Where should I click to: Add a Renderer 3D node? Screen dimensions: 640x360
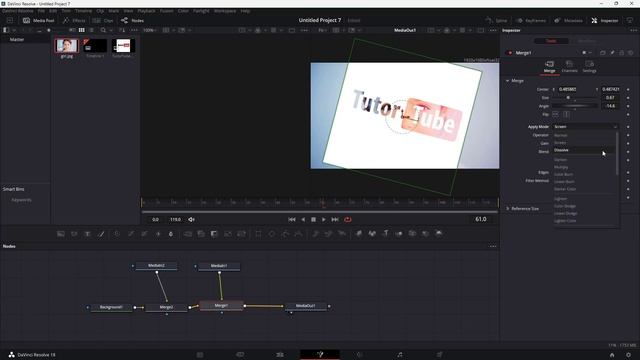pos(439,234)
